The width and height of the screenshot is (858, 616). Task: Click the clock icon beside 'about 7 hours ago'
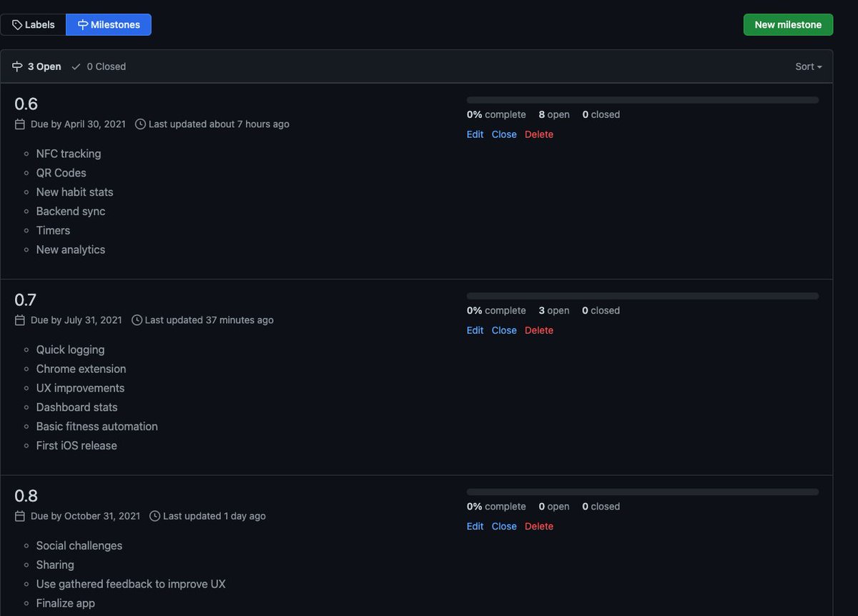[x=141, y=124]
